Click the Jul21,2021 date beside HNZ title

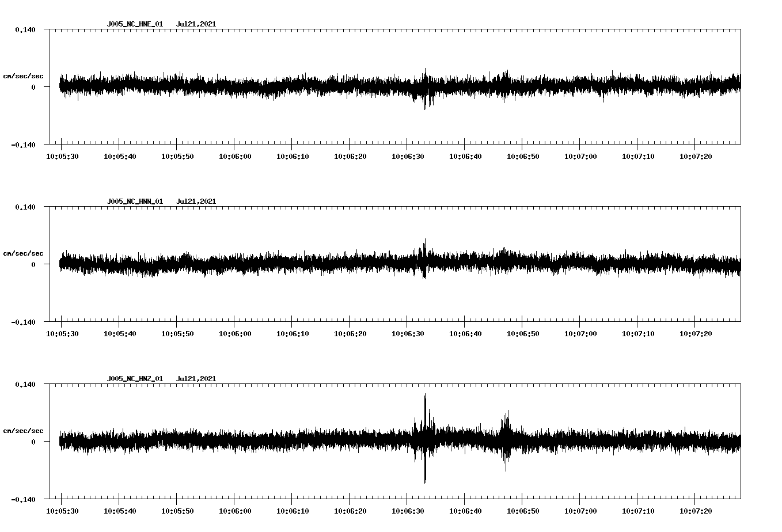[196, 378]
